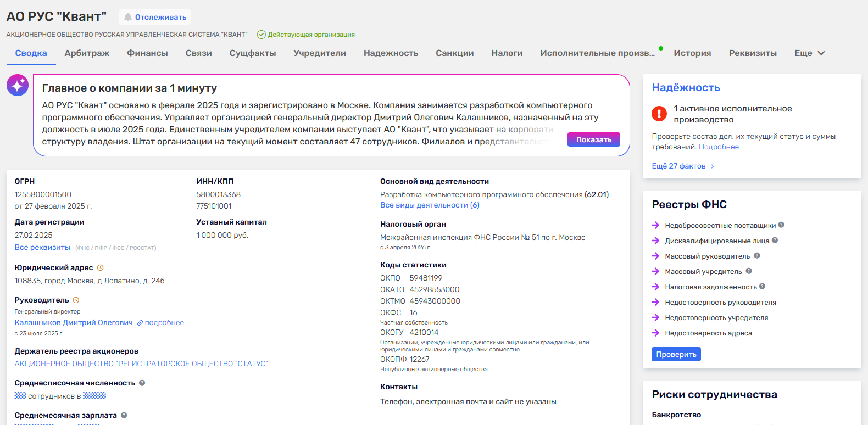
Task: Click help icon by Налоговая задолженность
Action: (x=763, y=286)
